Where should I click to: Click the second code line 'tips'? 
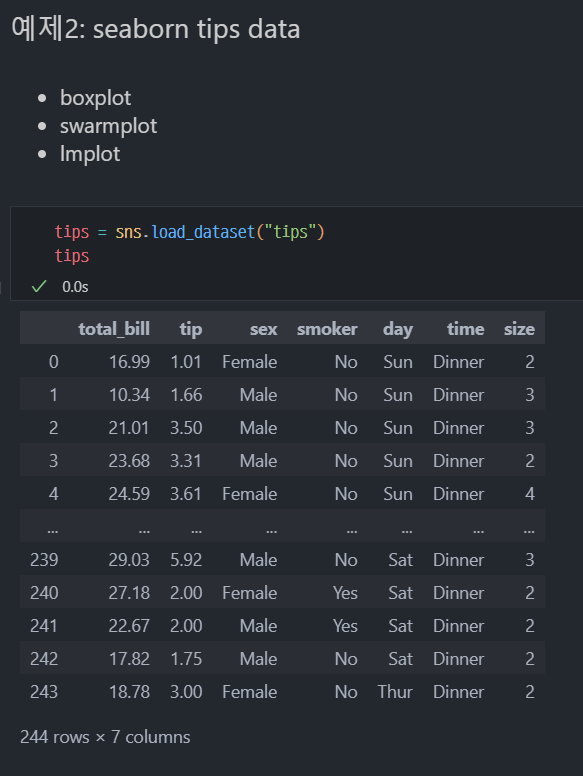tap(72, 256)
